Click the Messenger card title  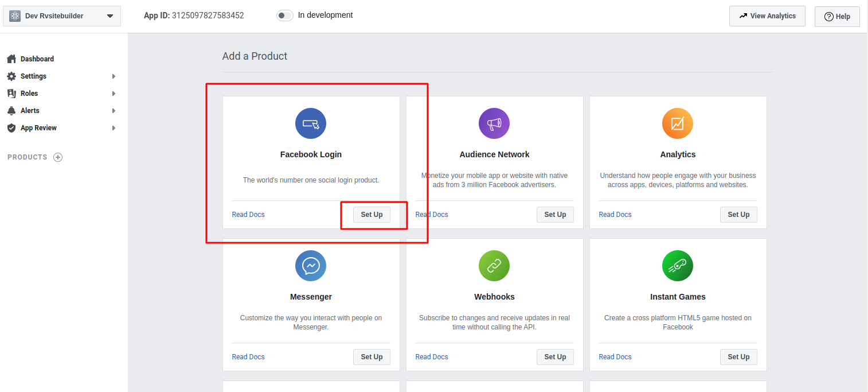coord(311,297)
